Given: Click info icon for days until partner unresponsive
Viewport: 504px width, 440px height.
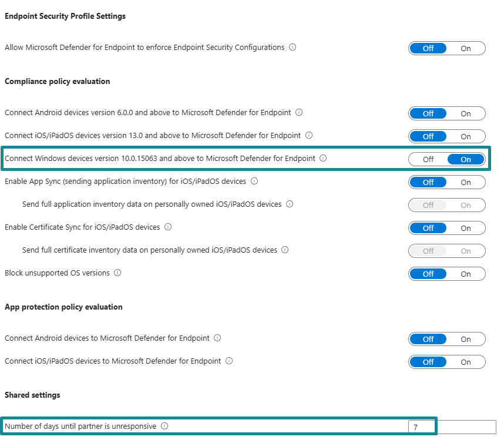Looking at the screenshot, I should click(x=164, y=426).
